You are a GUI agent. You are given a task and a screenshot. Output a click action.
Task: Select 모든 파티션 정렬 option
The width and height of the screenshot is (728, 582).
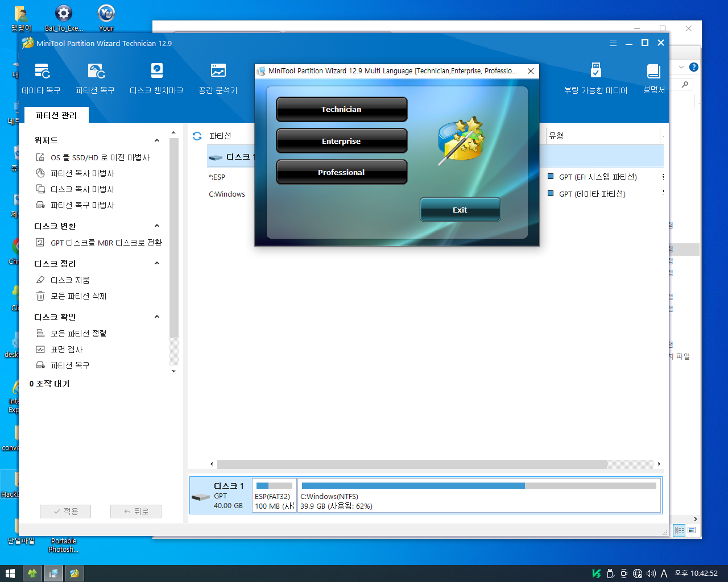coord(71,334)
